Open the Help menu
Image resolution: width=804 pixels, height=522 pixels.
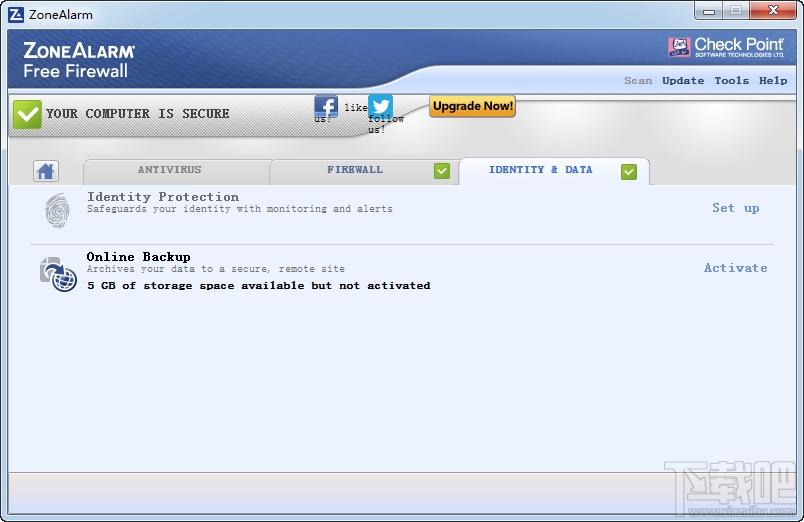[773, 81]
